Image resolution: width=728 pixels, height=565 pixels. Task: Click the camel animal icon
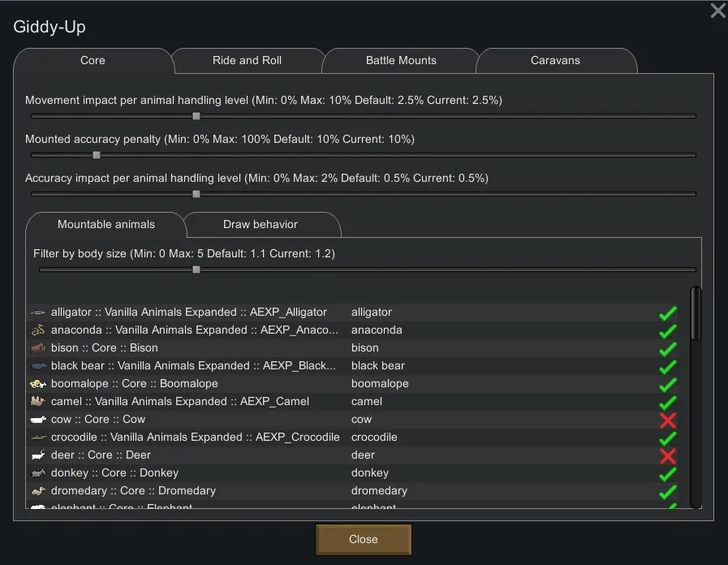coord(38,402)
